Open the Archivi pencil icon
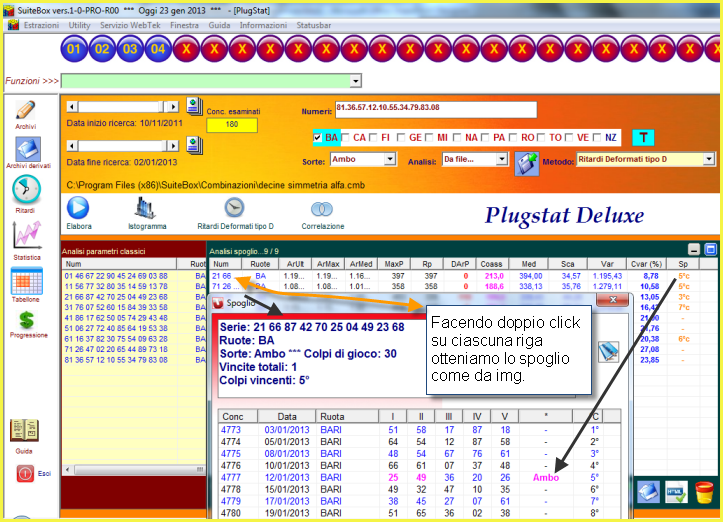 [25, 110]
